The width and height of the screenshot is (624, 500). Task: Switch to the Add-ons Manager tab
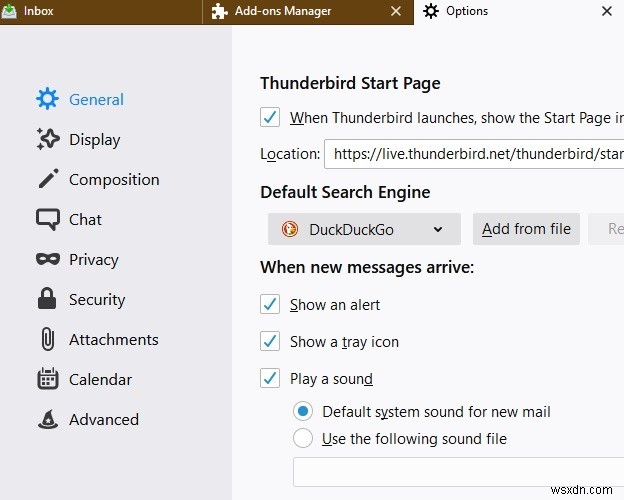pos(308,12)
